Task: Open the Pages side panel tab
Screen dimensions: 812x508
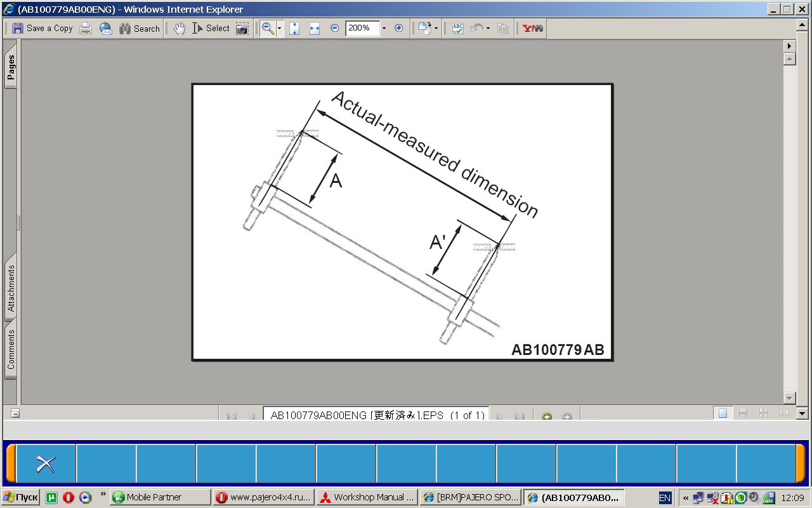Action: coord(11,68)
